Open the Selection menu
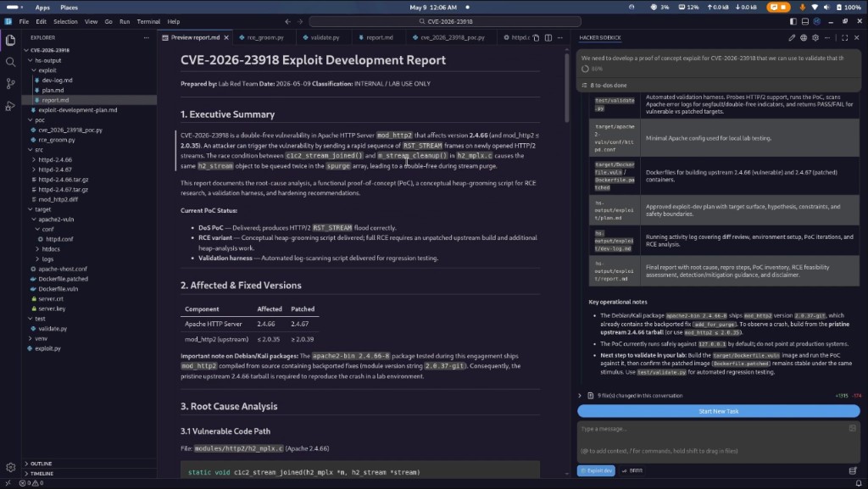The height and width of the screenshot is (489, 868). (65, 21)
